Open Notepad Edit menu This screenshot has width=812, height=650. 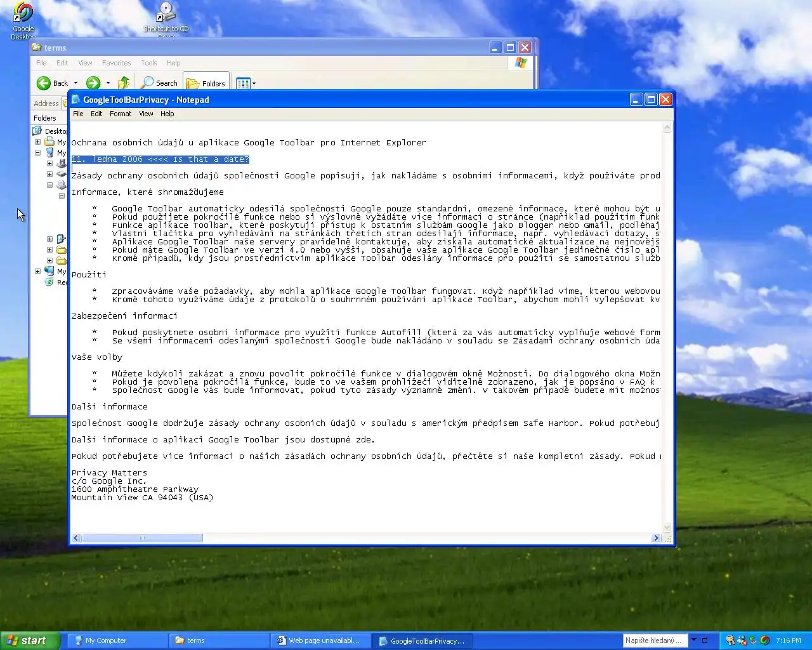pyautogui.click(x=96, y=114)
